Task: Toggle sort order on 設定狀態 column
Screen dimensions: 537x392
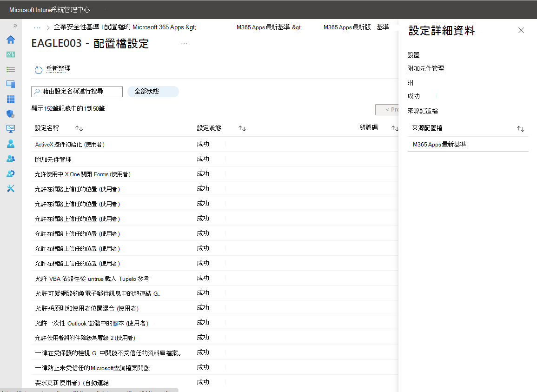Action: tap(242, 128)
